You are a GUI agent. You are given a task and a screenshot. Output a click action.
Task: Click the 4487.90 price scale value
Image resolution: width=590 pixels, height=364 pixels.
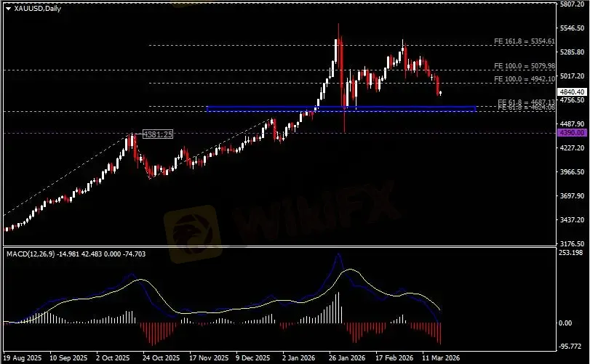(x=572, y=124)
